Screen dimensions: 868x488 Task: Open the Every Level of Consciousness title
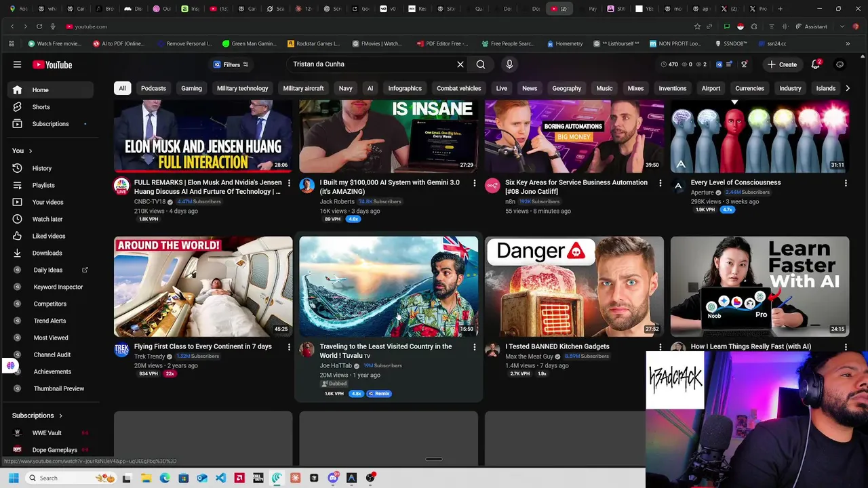736,182
